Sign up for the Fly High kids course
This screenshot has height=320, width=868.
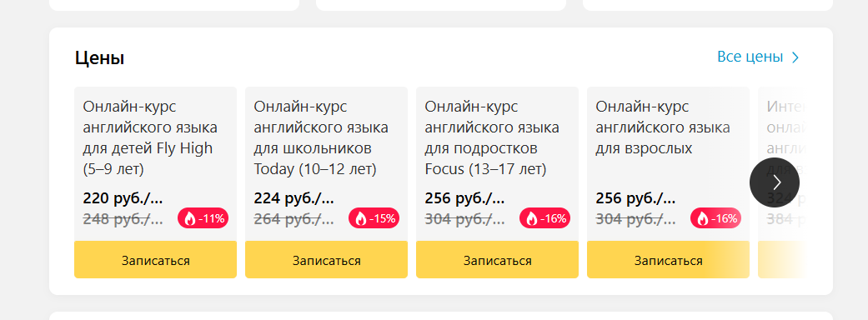156,260
